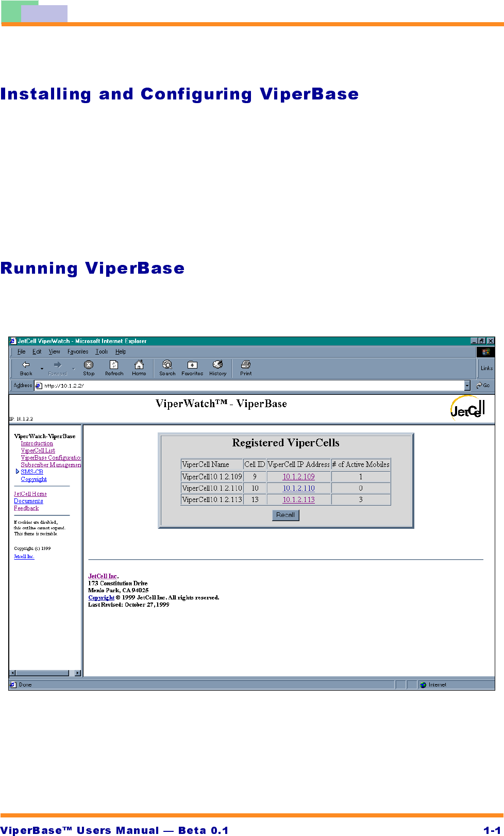Open the Address bar dropdown list
This screenshot has height=836, width=504.
point(467,386)
